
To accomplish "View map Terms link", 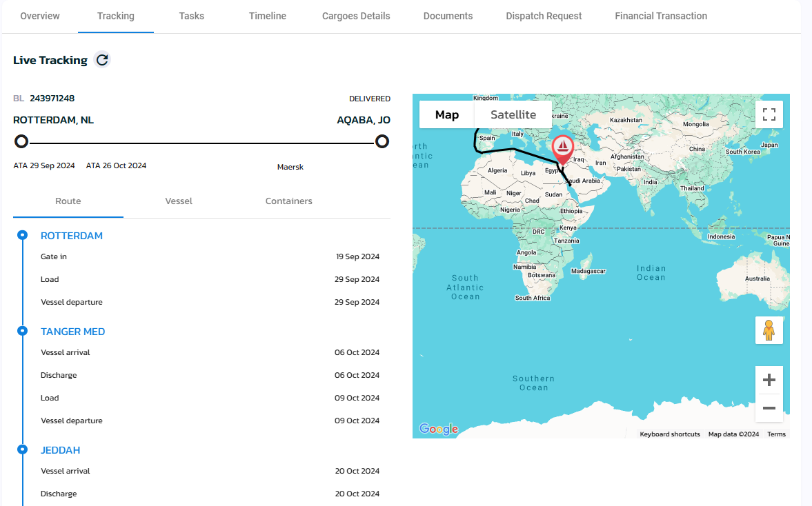I will [x=776, y=434].
